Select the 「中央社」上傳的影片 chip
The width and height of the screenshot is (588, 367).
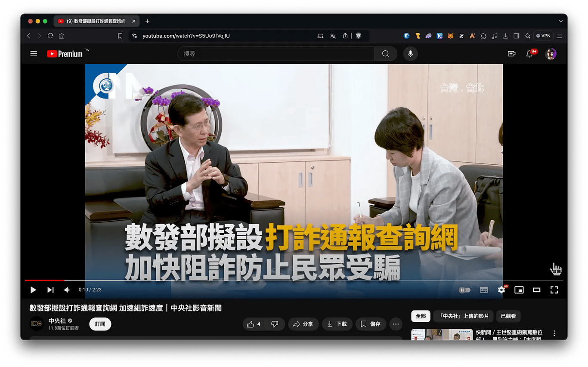(463, 316)
